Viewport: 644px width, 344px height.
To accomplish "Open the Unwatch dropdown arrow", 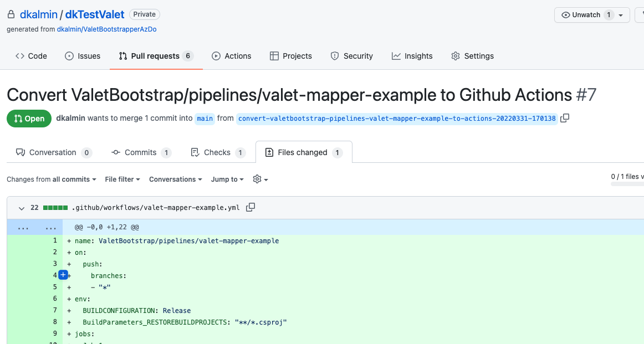I will tap(621, 15).
